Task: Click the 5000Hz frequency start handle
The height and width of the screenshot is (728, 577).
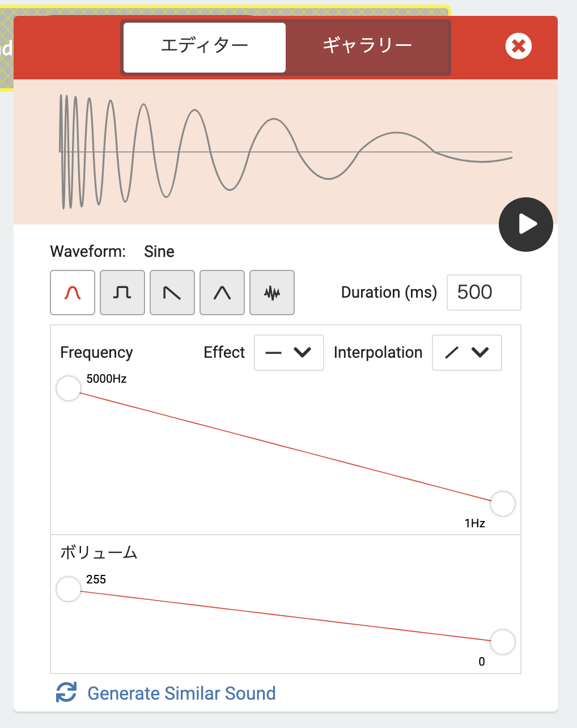Action: coord(69,388)
